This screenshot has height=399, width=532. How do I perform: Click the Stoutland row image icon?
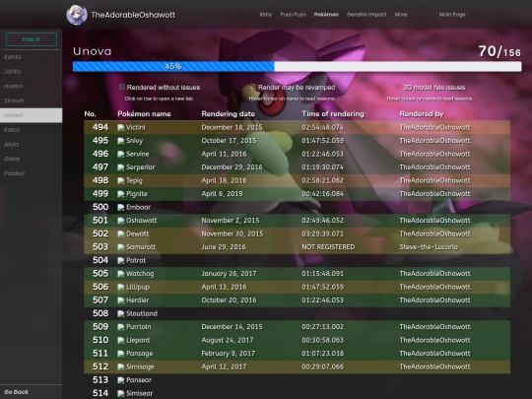click(121, 313)
